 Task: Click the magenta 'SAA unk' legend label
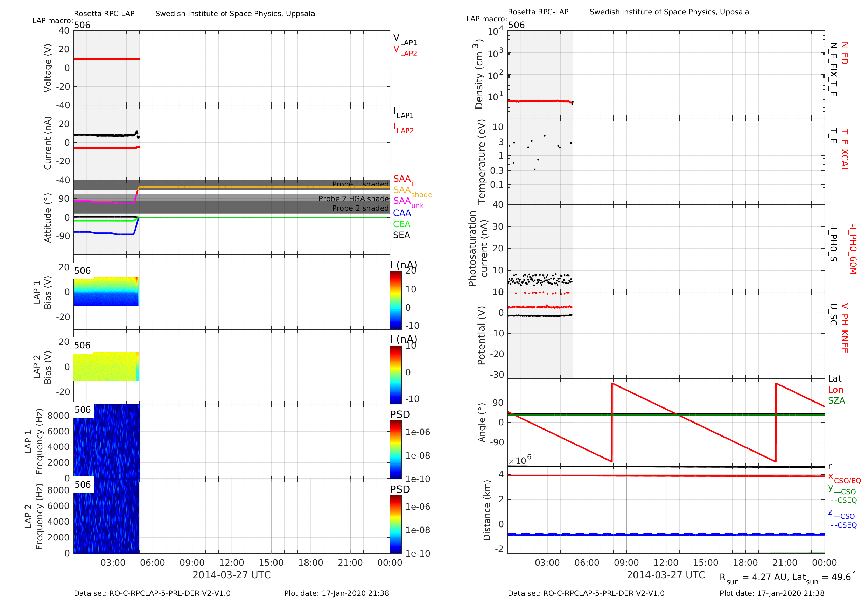[408, 202]
